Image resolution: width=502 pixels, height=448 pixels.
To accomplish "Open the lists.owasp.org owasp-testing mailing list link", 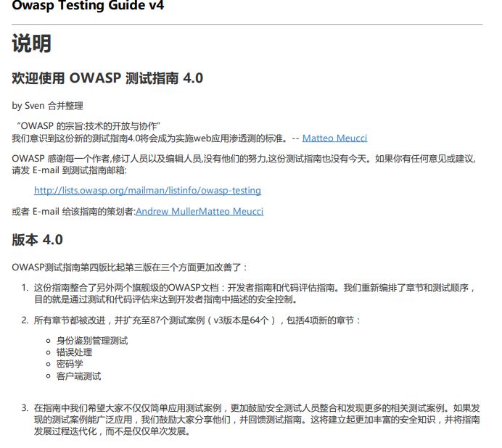I will pyautogui.click(x=147, y=191).
